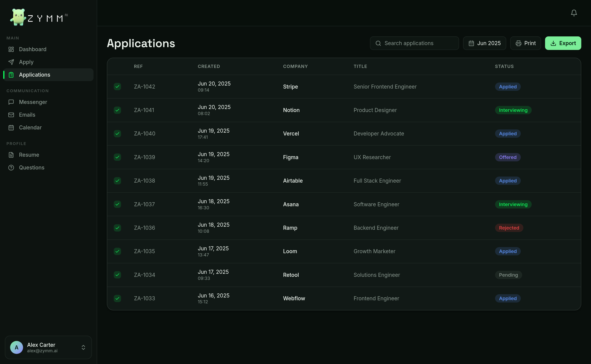Focus the Search applications field
Image resolution: width=591 pixels, height=364 pixels.
coord(414,43)
